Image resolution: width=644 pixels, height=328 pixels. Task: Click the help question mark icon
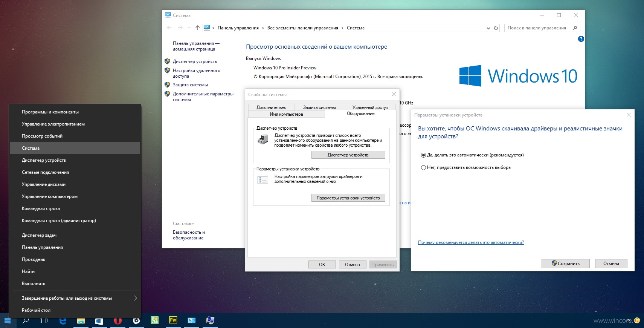point(581,39)
